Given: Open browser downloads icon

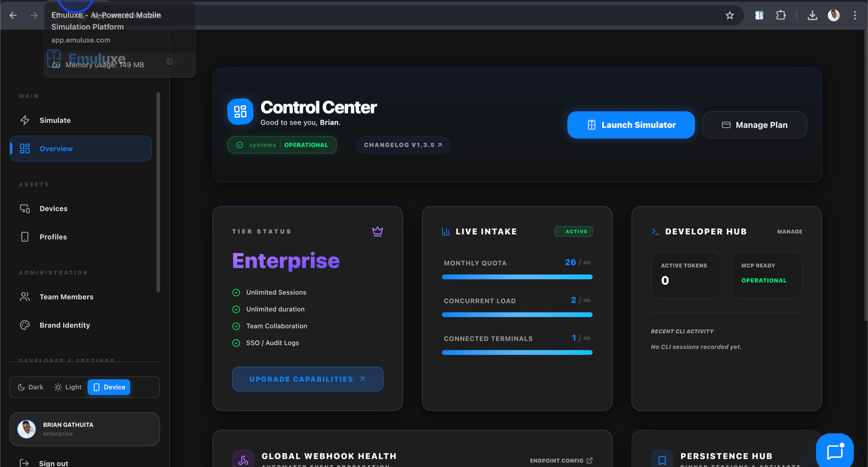Looking at the screenshot, I should (812, 15).
